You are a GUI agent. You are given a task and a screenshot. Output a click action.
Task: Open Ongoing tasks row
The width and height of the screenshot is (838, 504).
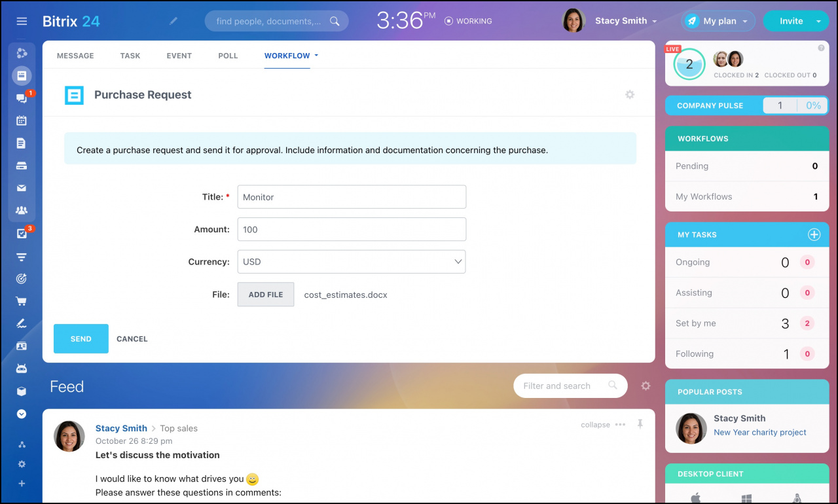[747, 262]
